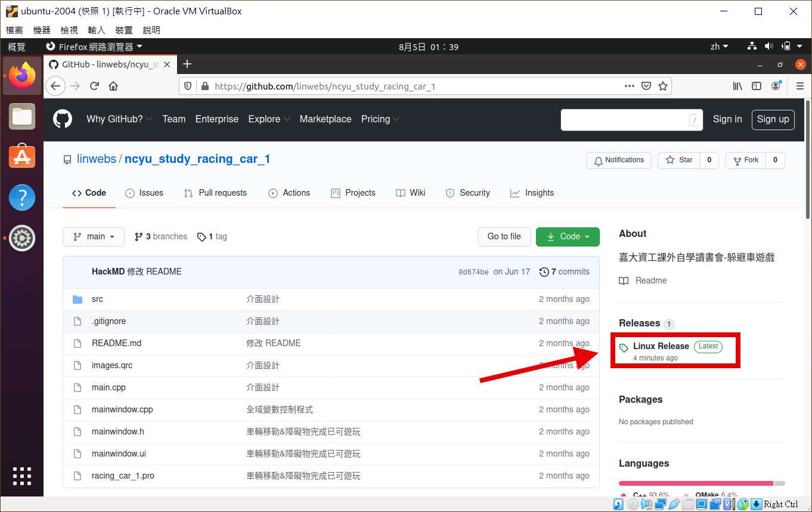Switch to the Issues tab
The height and width of the screenshot is (512, 812).
coord(144,193)
